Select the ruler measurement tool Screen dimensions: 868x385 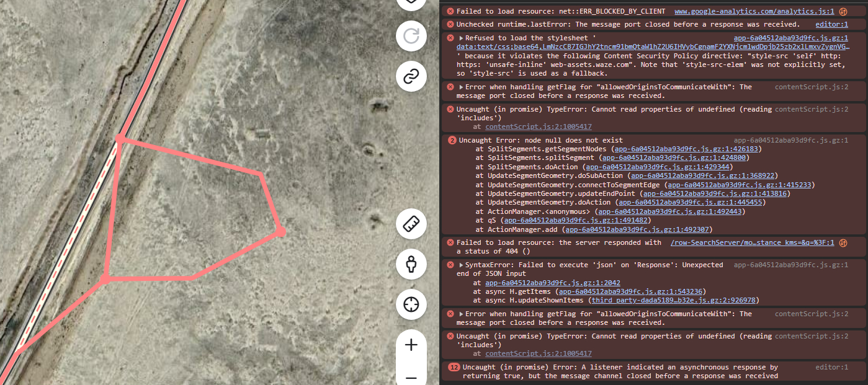tap(411, 224)
